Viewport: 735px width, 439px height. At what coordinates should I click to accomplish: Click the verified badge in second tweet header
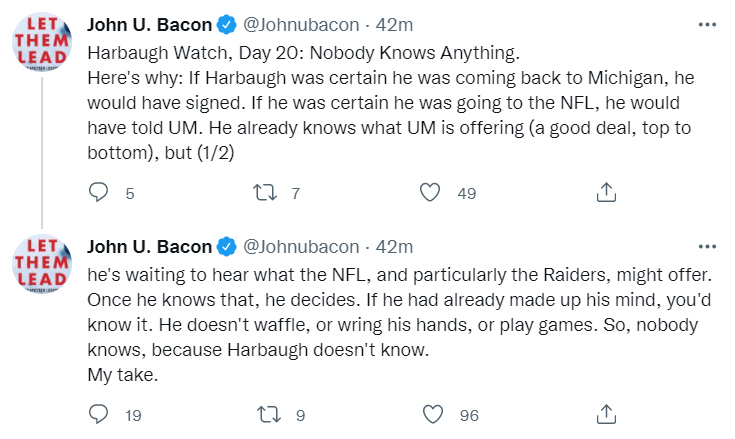pyautogui.click(x=227, y=247)
